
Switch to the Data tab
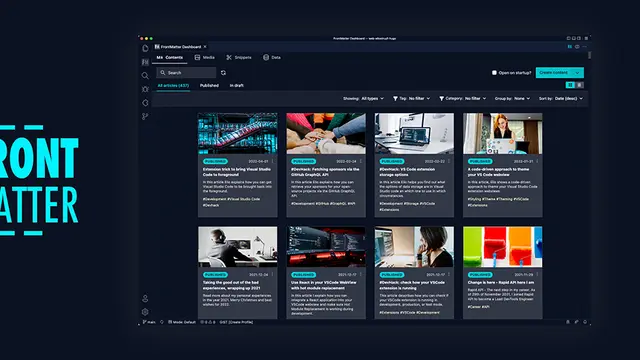(x=272, y=58)
